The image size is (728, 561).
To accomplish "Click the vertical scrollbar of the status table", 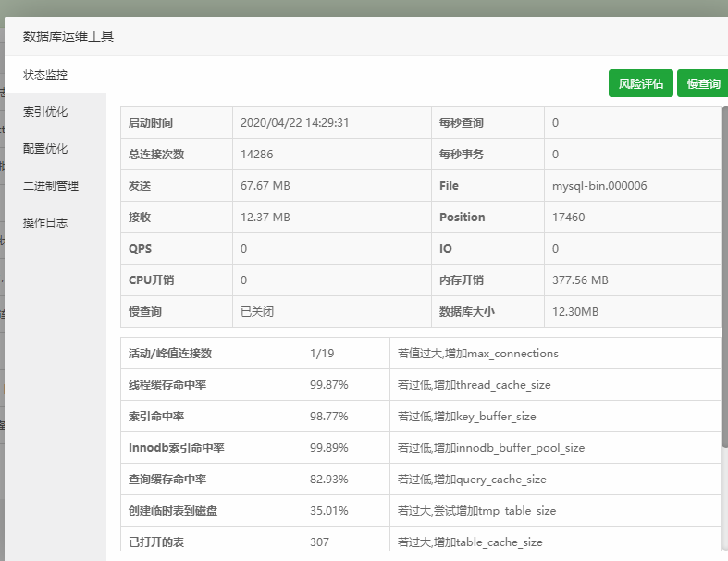I will [724, 278].
